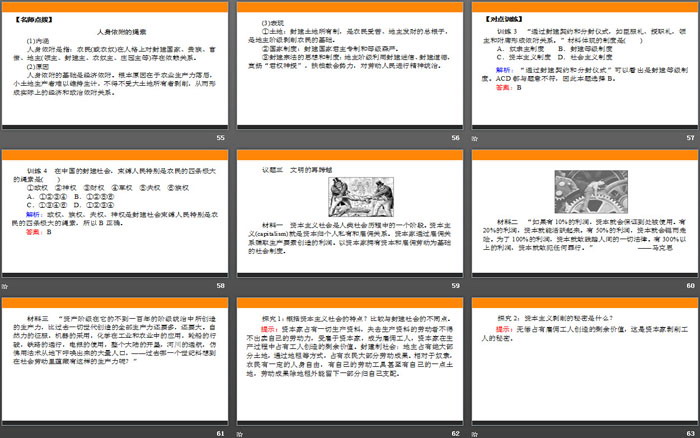Screen dimensions: 700x438
Task: Click the slide number label 58
Action: pos(221,285)
